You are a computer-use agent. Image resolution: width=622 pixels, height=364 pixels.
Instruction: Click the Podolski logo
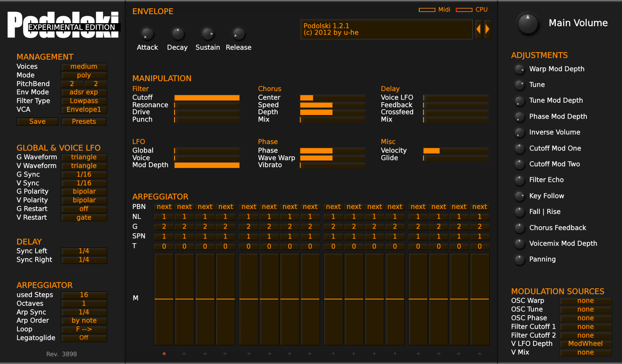(63, 25)
